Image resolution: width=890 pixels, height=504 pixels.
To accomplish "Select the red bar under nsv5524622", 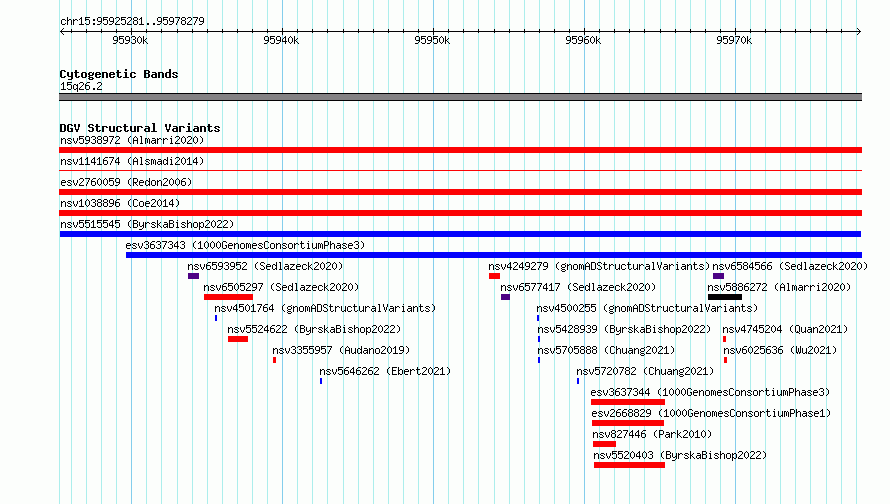I will coord(238,339).
